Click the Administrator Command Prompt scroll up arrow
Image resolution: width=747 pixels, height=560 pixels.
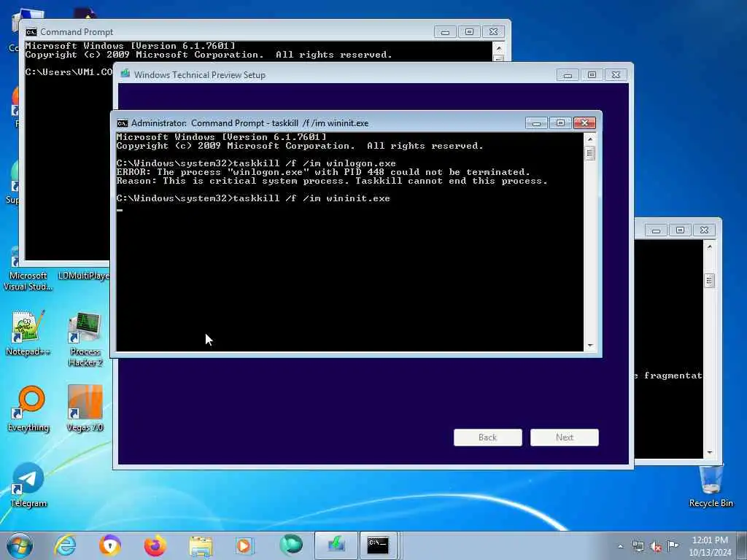coord(590,139)
